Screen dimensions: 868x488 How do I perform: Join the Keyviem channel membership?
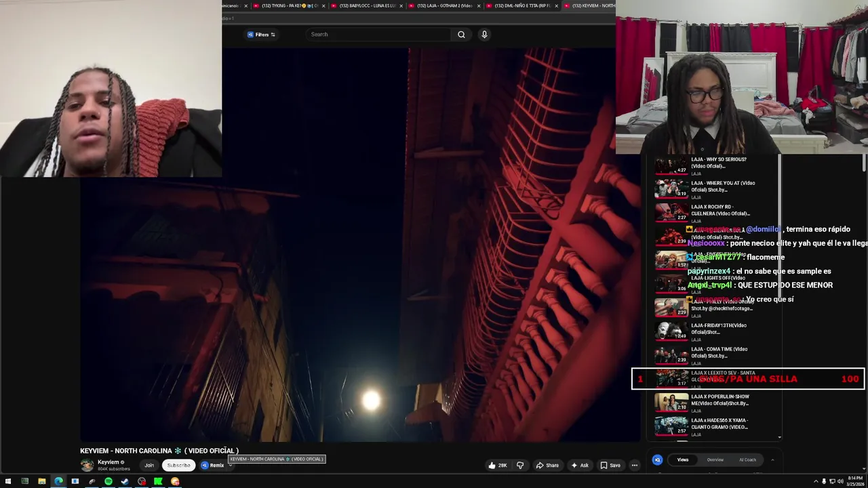coord(149,465)
